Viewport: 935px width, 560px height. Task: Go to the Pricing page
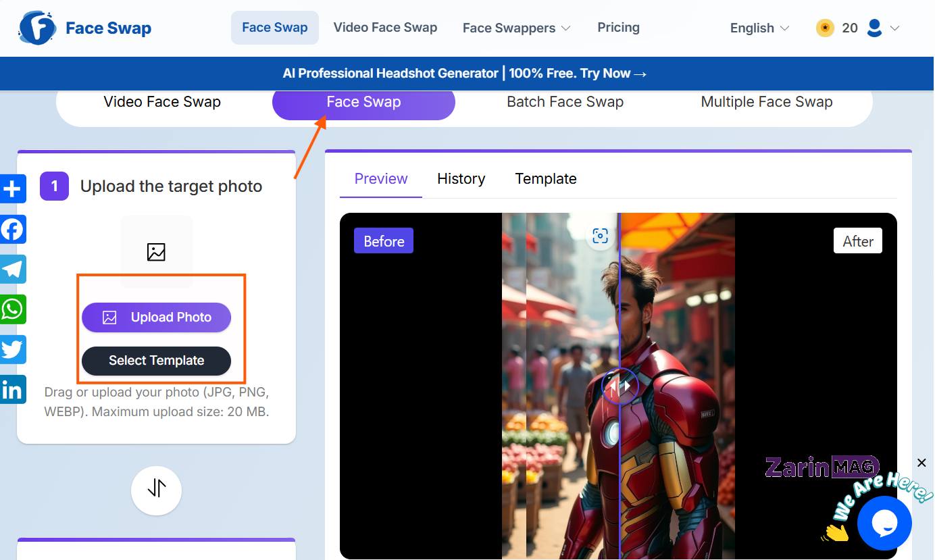[618, 28]
